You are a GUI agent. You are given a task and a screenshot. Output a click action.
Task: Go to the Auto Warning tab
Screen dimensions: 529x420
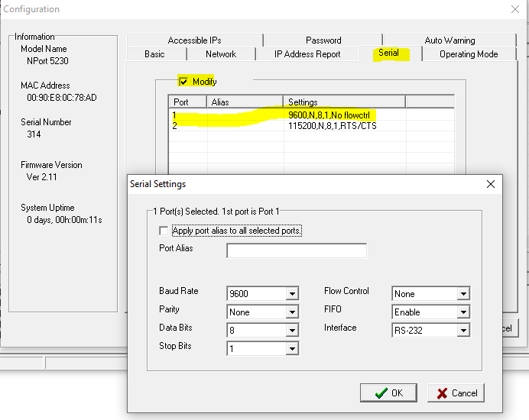pyautogui.click(x=449, y=40)
